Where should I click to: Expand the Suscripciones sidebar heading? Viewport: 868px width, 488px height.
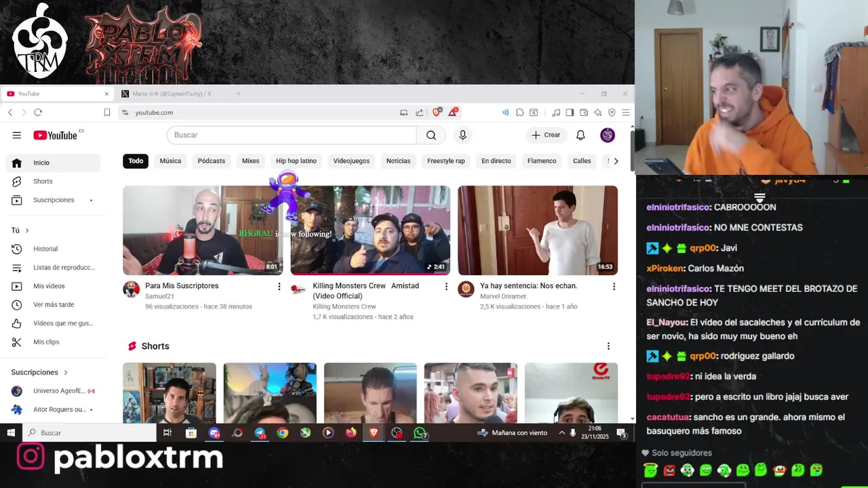click(x=39, y=372)
